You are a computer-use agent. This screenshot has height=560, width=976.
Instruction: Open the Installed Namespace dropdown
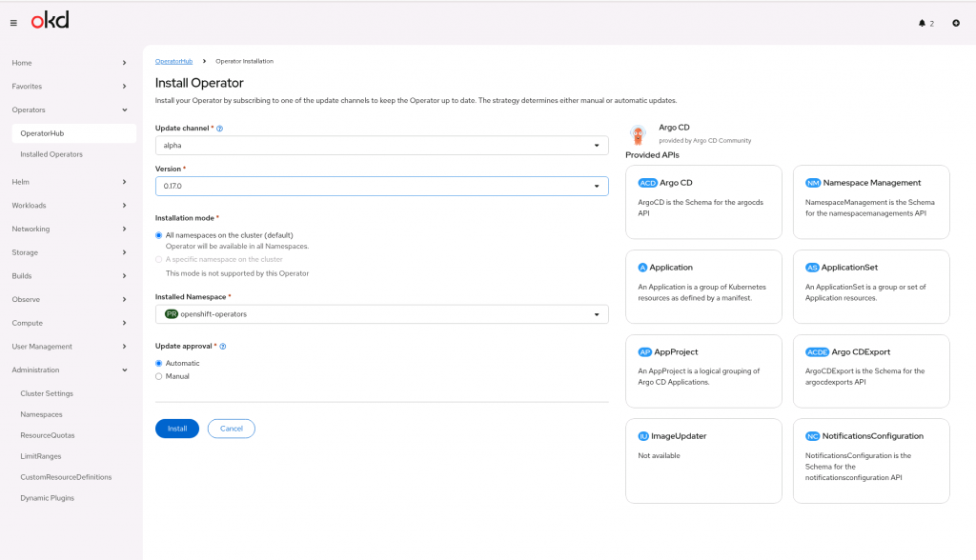point(381,314)
